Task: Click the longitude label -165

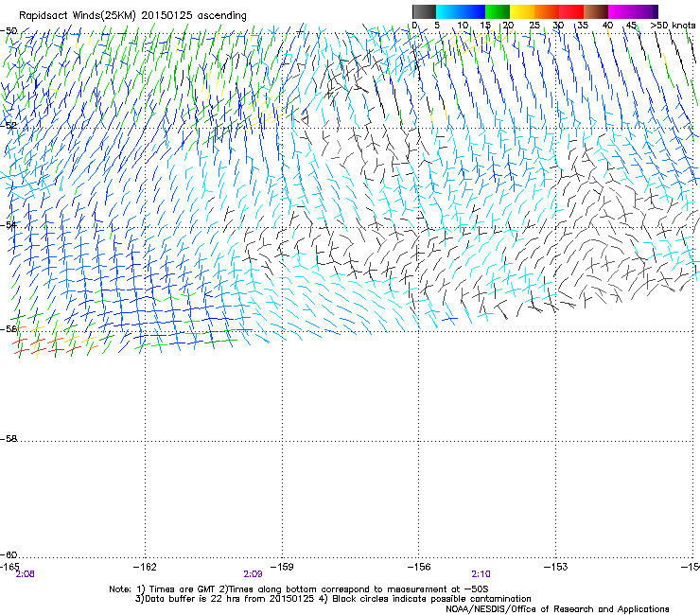Action: tap(9, 567)
